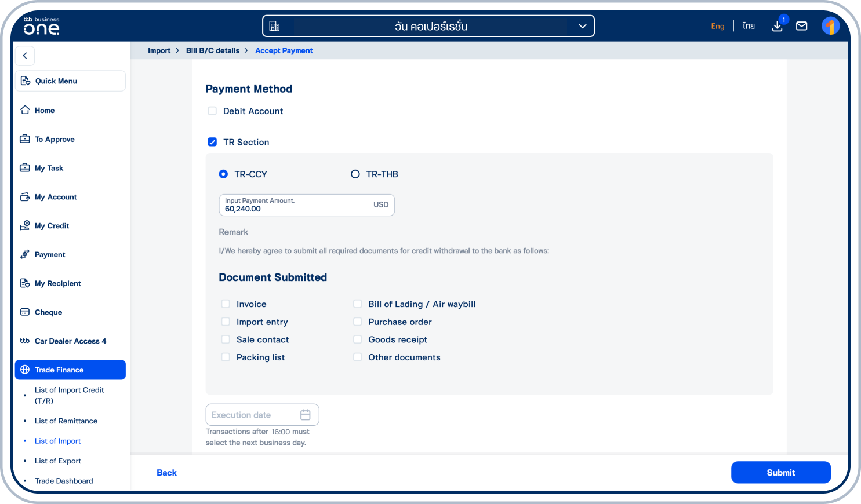The image size is (861, 504).
Task: Go to List of Export in the sidebar
Action: click(x=57, y=461)
